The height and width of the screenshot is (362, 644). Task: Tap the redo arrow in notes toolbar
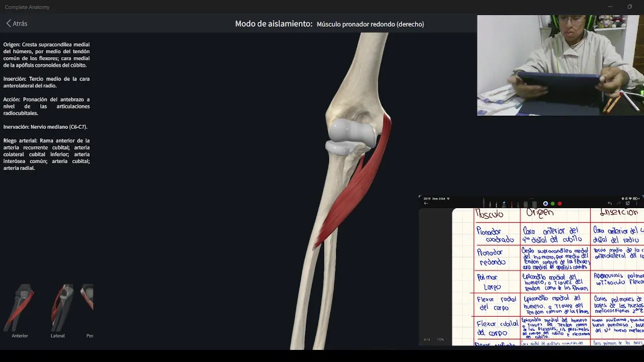[x=619, y=203]
